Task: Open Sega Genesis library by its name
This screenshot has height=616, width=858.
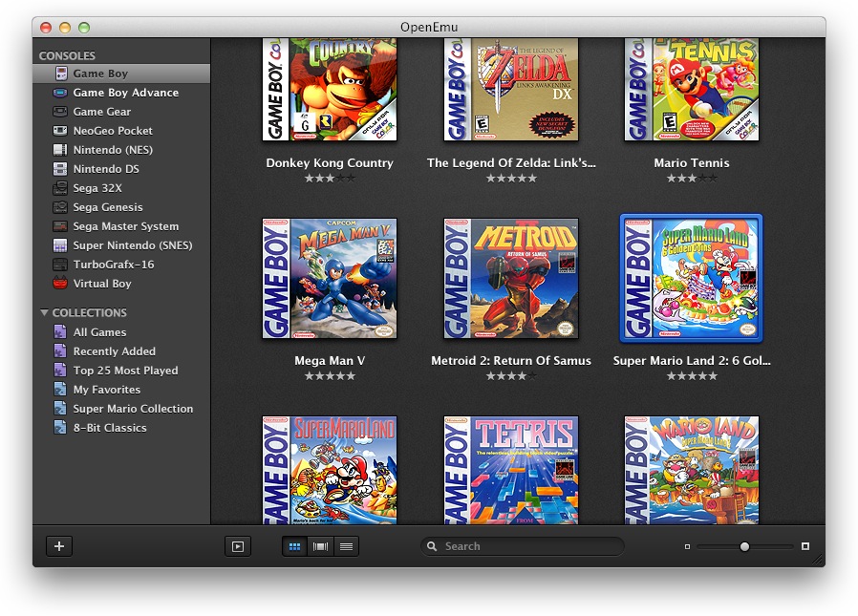Action: [108, 207]
